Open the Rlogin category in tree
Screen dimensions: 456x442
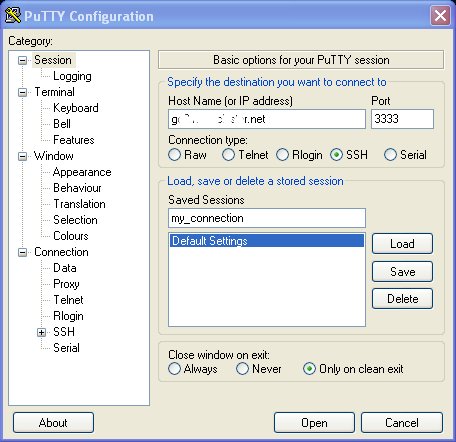coord(68,316)
